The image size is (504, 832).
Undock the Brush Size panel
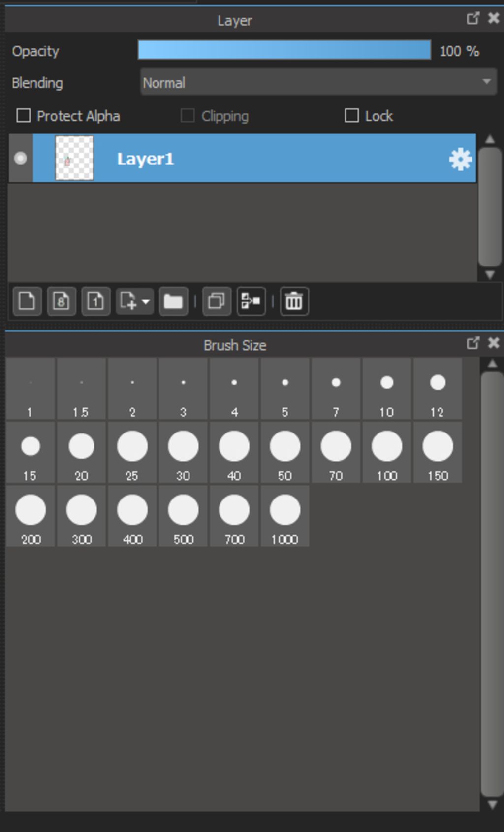473,343
